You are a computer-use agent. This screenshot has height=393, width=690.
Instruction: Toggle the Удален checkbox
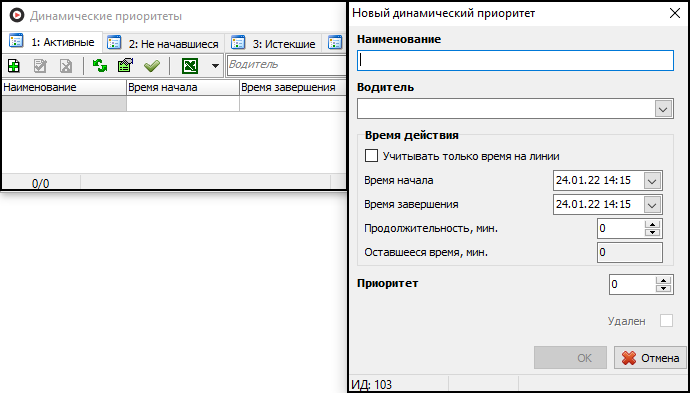pyautogui.click(x=666, y=321)
